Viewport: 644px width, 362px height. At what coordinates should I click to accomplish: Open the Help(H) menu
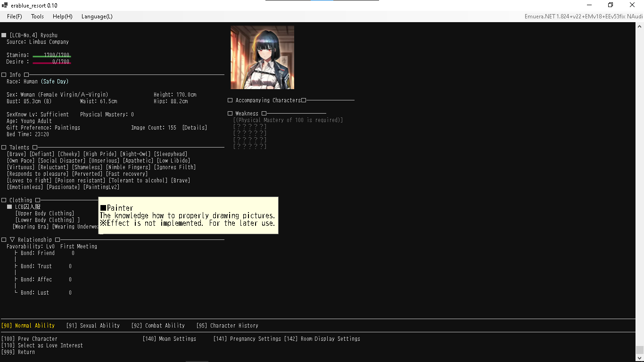[x=63, y=16]
